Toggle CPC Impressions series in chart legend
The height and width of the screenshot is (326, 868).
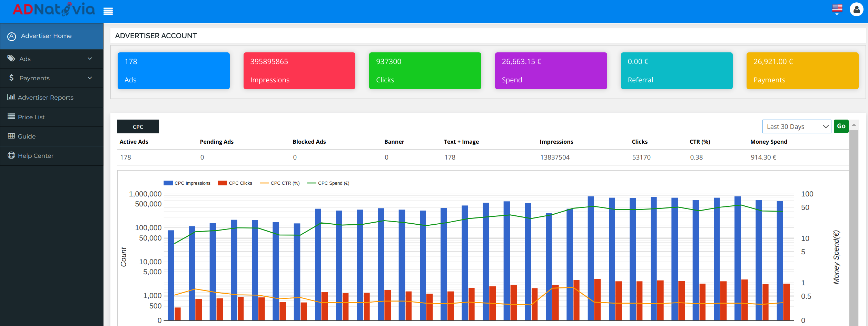(187, 183)
